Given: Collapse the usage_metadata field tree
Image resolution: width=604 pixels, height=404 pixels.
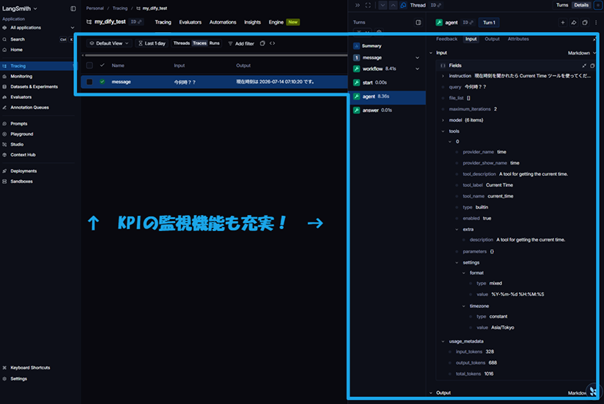Looking at the screenshot, I should (x=443, y=342).
